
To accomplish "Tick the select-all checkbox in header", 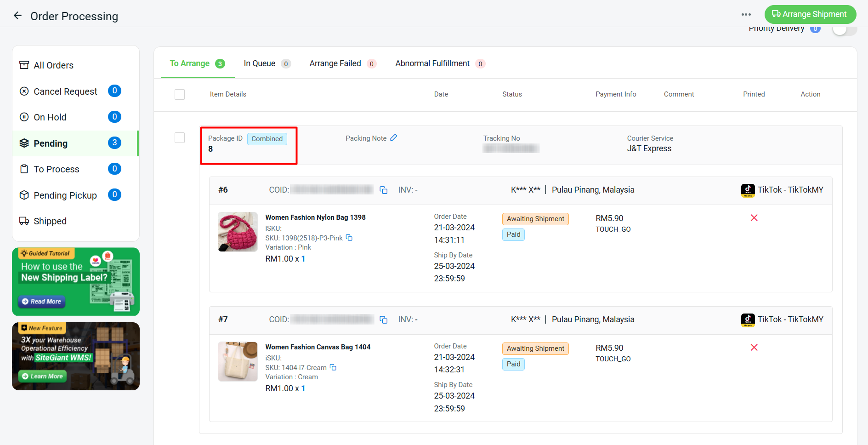I will pyautogui.click(x=180, y=94).
